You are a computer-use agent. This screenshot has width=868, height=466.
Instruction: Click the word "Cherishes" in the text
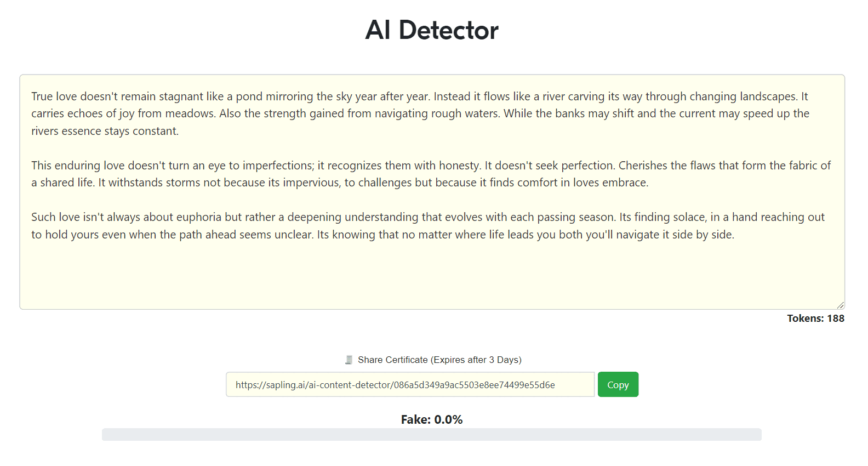[643, 166]
